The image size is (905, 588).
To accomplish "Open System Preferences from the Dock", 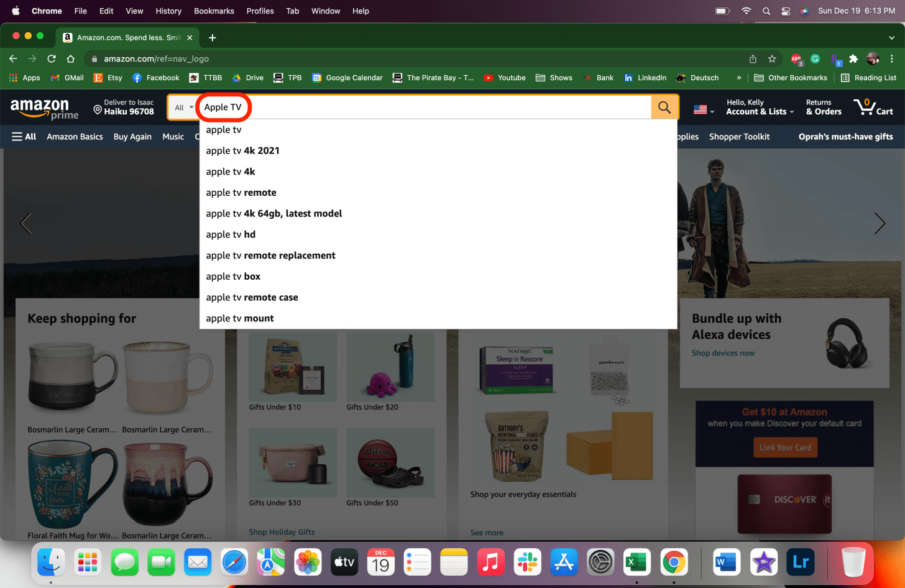I will [600, 563].
